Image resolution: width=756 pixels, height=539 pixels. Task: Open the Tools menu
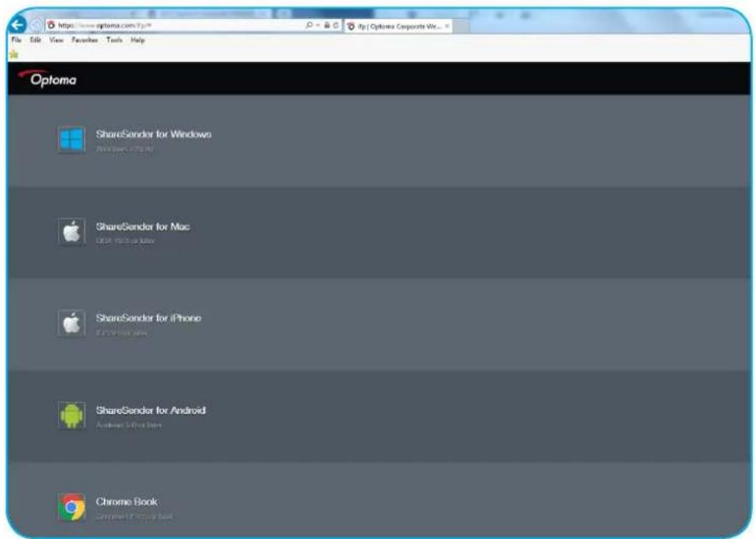[x=114, y=40]
